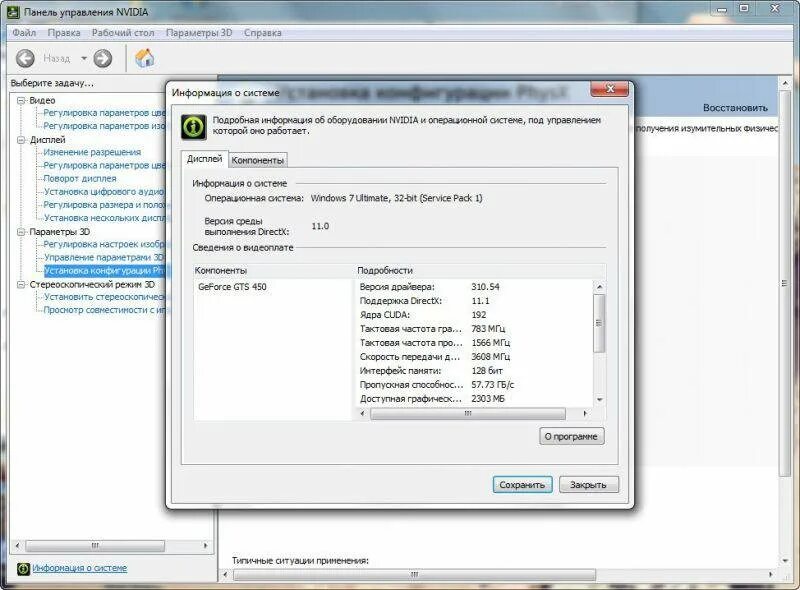This screenshot has width=800, height=590.
Task: Click details list scroll down arrow
Action: click(599, 400)
